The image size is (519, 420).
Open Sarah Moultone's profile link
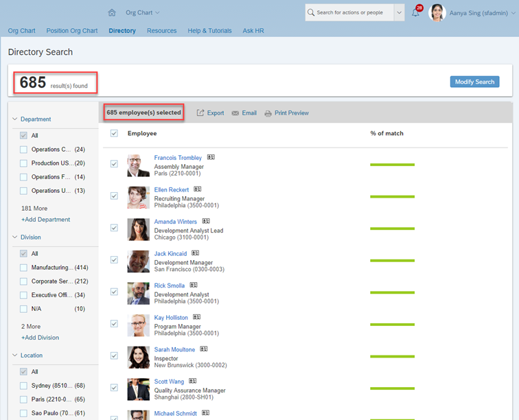pos(174,349)
